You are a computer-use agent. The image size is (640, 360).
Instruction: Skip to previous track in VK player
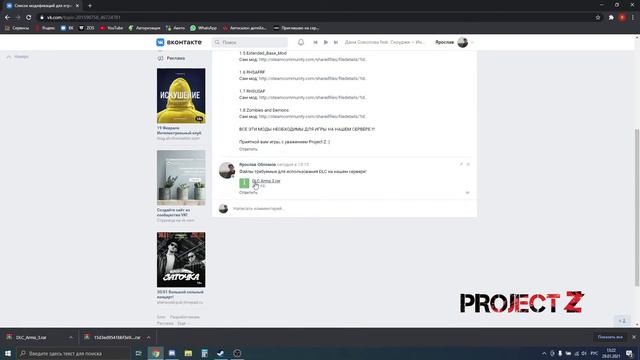coord(315,42)
